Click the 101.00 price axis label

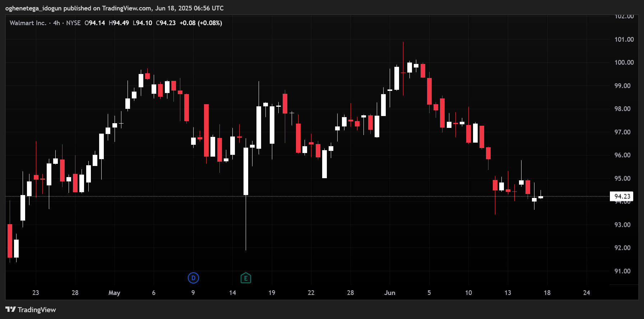(624, 40)
